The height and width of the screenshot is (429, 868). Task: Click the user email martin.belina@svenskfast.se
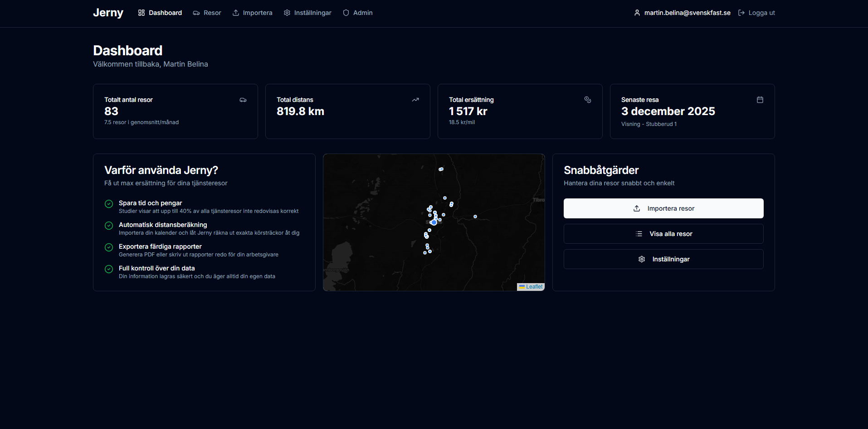coord(687,13)
